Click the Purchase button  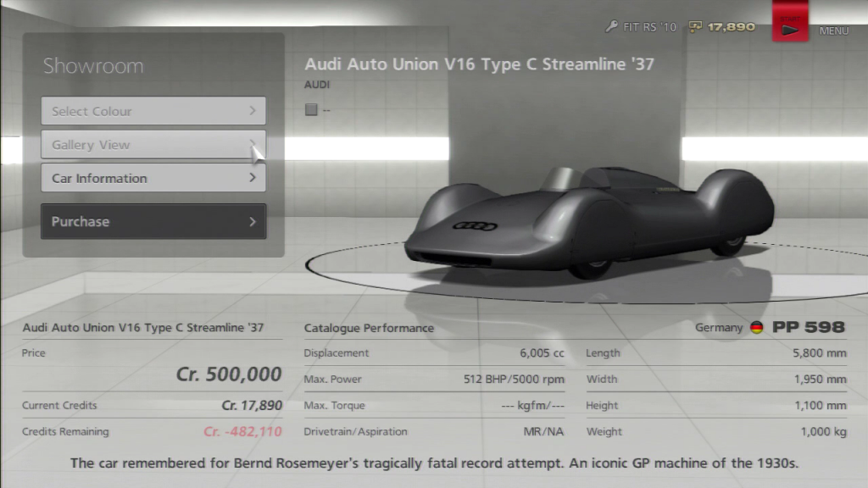tap(153, 221)
